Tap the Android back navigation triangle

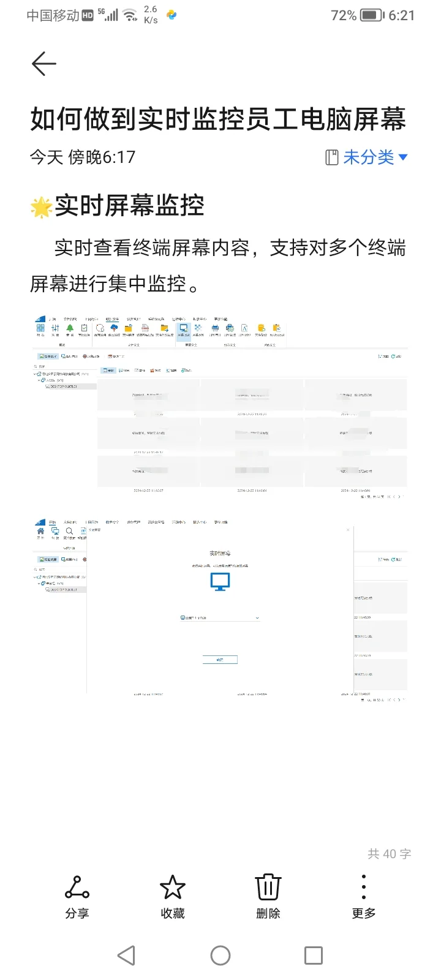pos(126,956)
